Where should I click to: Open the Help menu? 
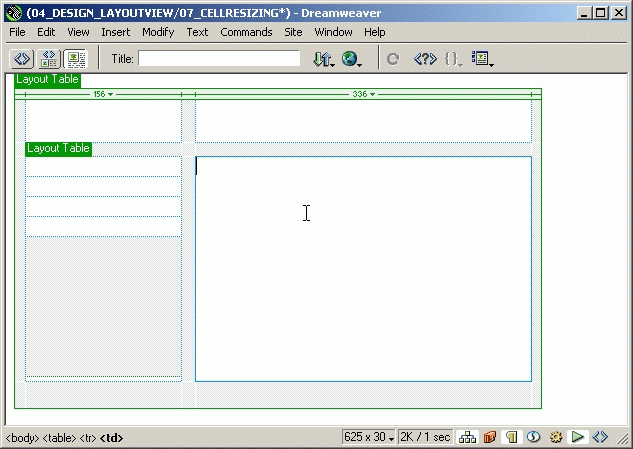point(375,32)
